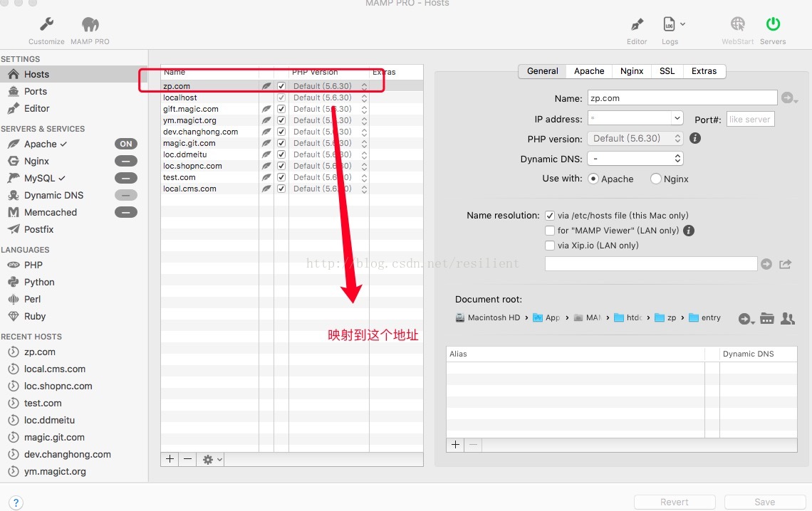Choose document root folder icon
The width and height of the screenshot is (812, 511).
click(x=767, y=319)
